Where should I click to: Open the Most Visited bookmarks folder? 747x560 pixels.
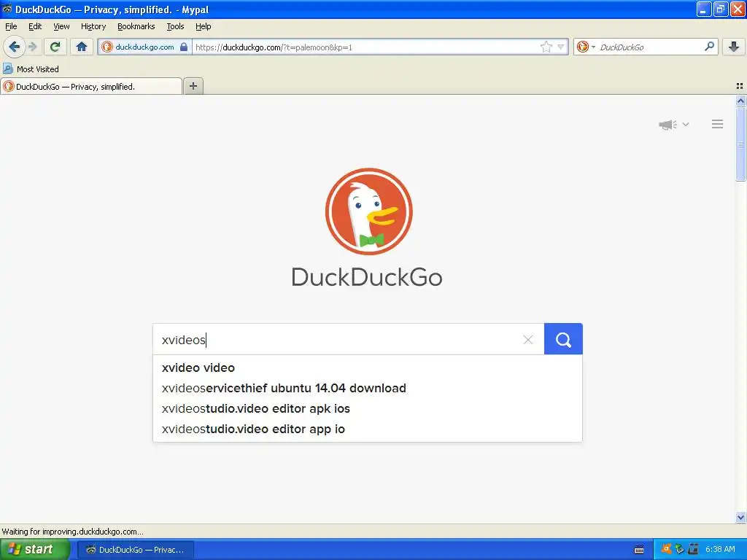pyautogui.click(x=31, y=69)
